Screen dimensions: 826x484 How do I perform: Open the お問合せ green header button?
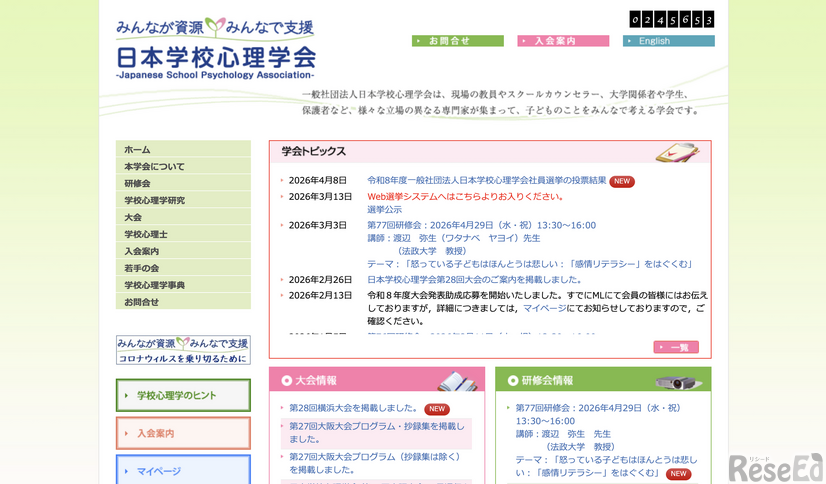pos(457,41)
